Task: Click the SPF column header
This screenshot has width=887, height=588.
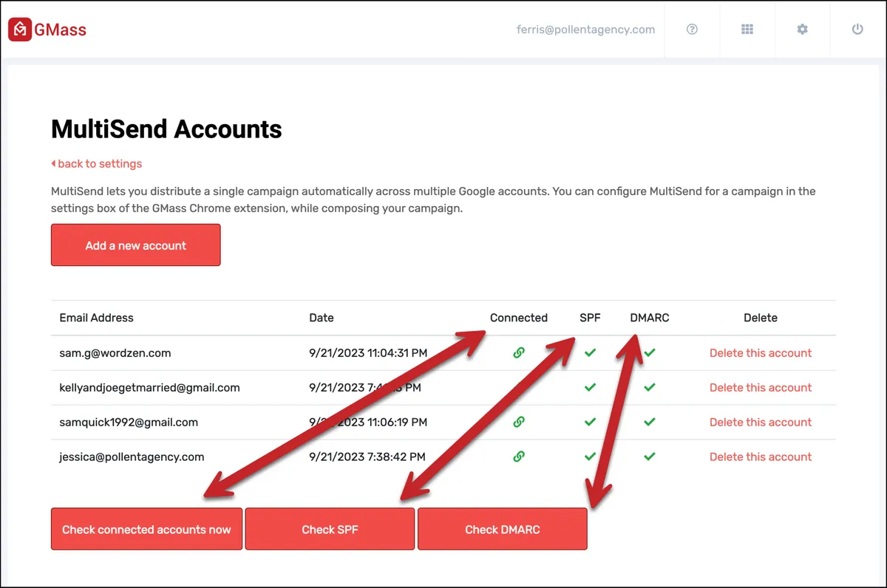Action: [590, 318]
